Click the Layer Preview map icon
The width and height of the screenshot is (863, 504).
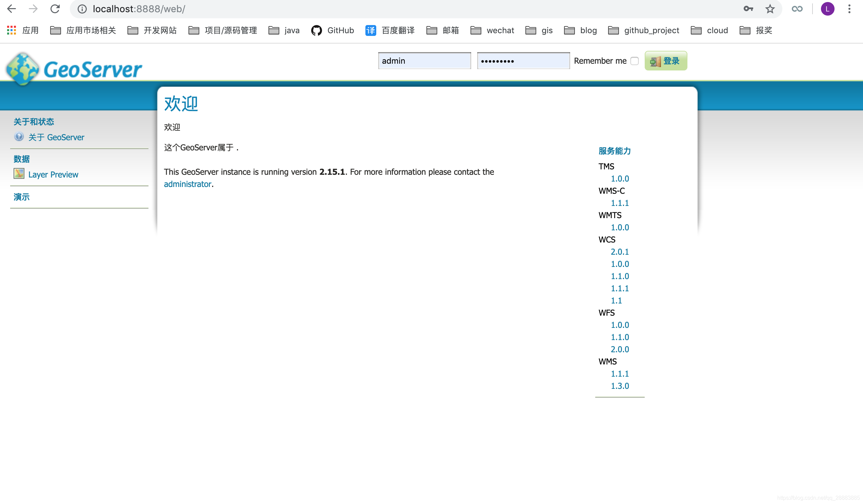tap(19, 174)
